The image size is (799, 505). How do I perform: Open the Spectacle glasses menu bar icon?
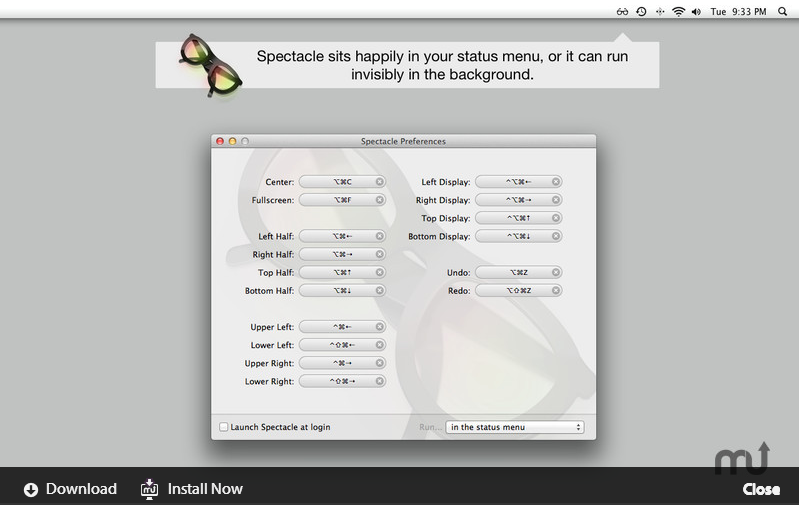coord(622,12)
